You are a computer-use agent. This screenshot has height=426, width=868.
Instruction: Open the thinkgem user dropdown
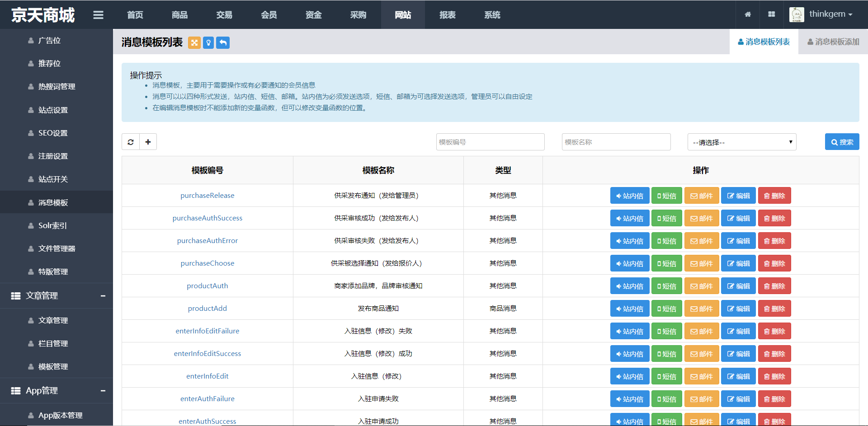coord(831,14)
